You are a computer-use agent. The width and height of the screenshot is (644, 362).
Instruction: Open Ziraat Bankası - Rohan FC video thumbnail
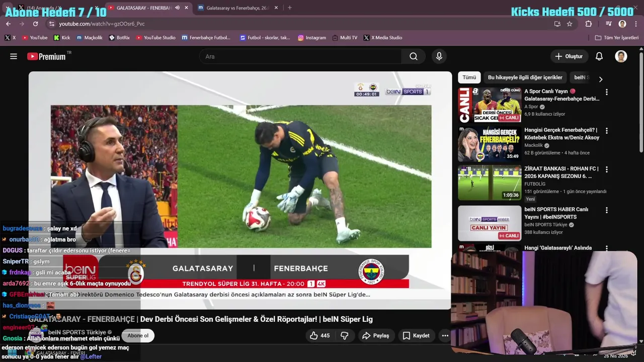490,183
